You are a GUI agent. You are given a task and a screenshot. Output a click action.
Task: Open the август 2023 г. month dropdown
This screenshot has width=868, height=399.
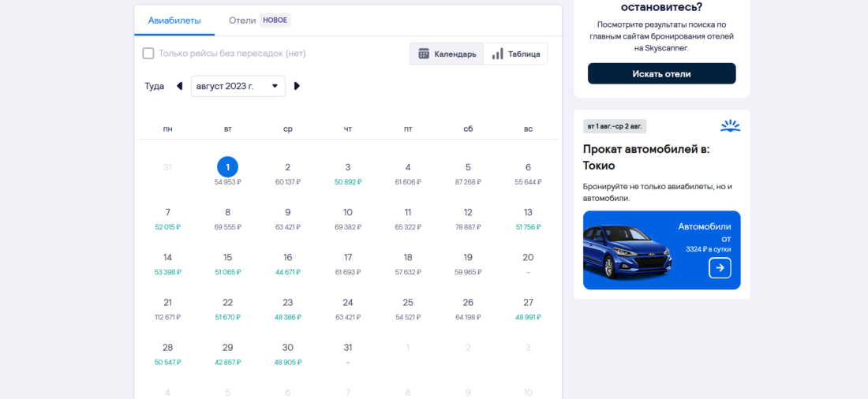pyautogui.click(x=238, y=86)
